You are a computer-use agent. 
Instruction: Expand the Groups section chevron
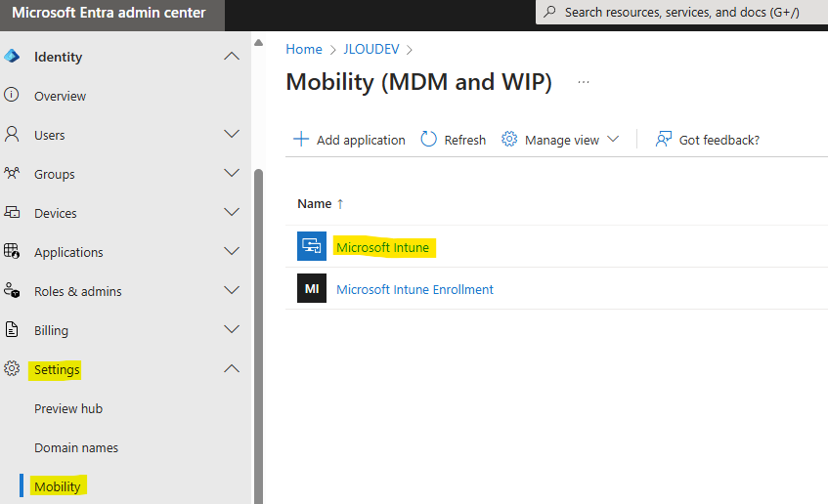232,173
